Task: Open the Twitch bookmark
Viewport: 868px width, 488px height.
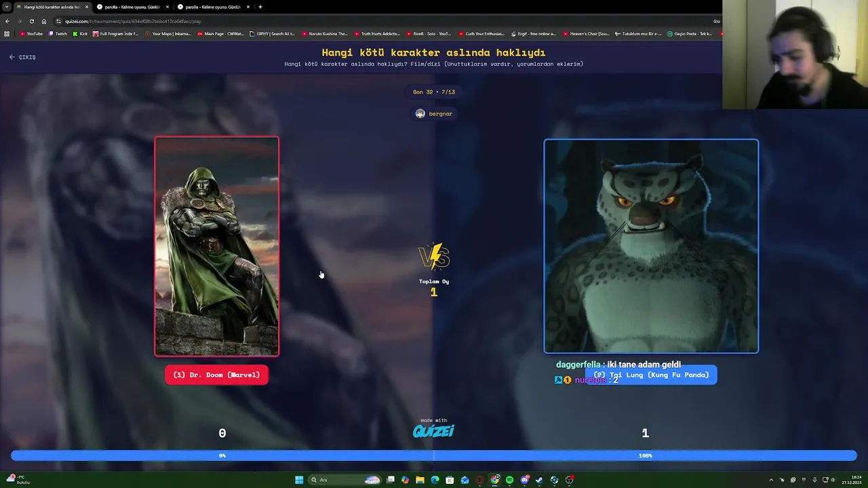Action: pyautogui.click(x=58, y=34)
